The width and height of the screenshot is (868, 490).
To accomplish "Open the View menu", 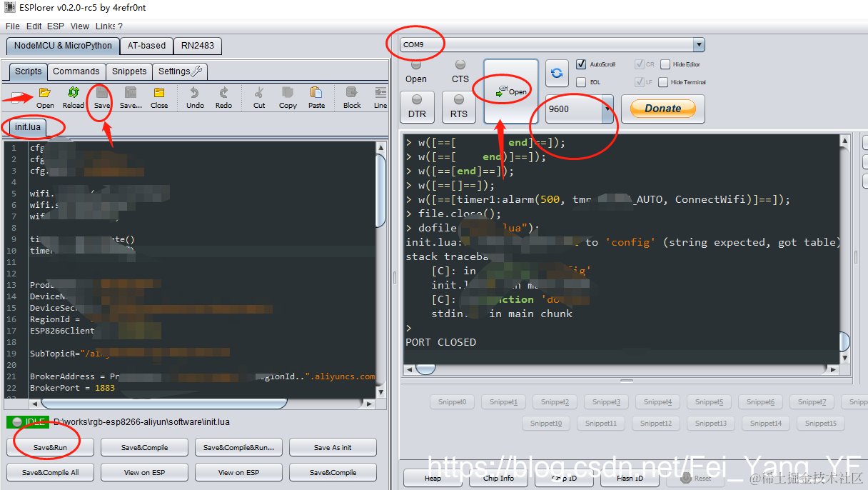I will [x=80, y=26].
